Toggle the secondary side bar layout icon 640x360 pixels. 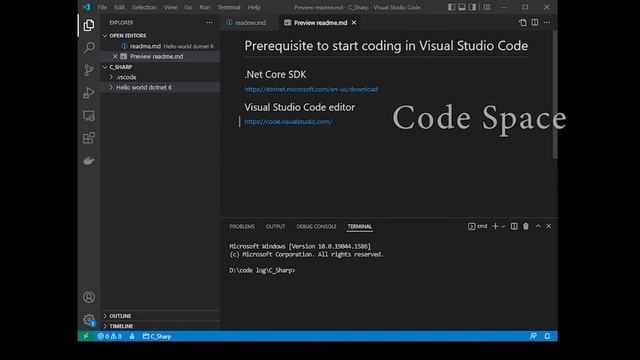pos(472,7)
